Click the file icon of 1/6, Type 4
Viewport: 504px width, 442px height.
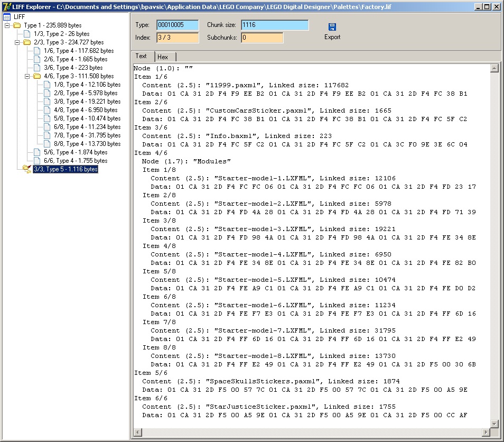pyautogui.click(x=38, y=51)
